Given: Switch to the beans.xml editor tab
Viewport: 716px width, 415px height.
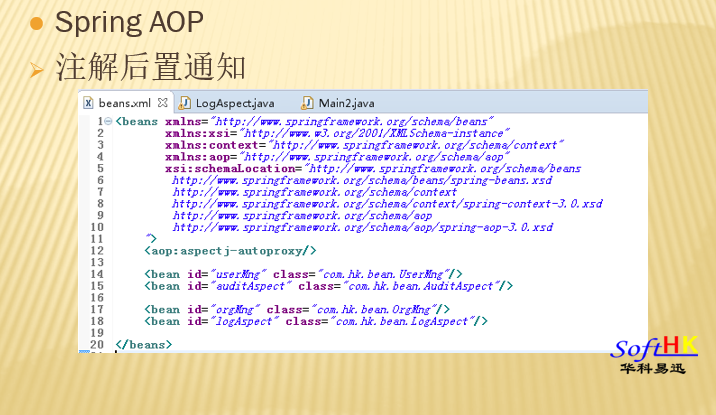Looking at the screenshot, I should pyautogui.click(x=125, y=103).
